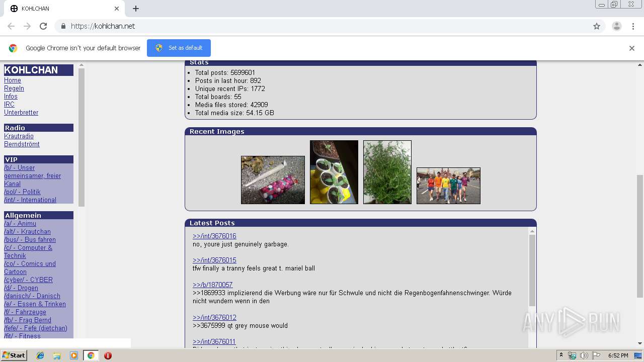Open post link >>/int/3676015
This screenshot has width=644, height=362.
(214, 260)
